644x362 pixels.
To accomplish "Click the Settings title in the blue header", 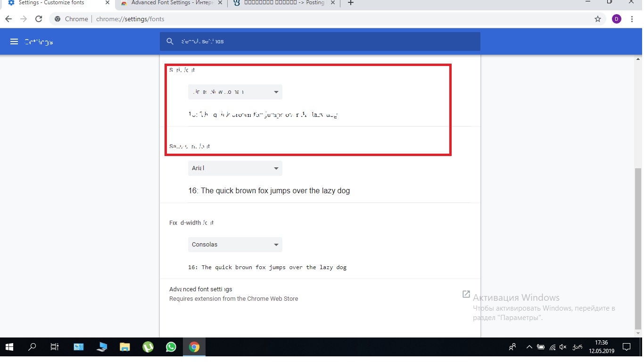I will tap(39, 42).
